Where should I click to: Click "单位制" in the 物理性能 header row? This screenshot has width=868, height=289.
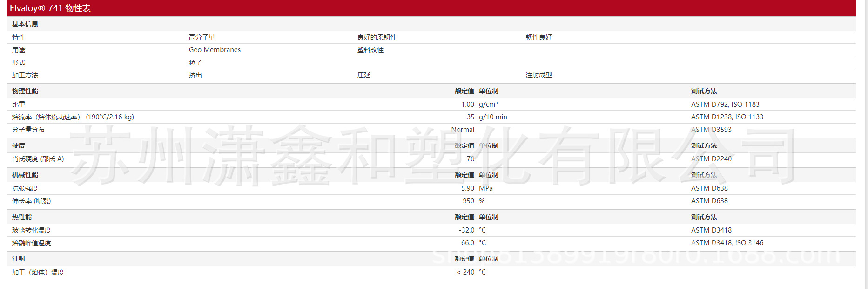point(489,91)
